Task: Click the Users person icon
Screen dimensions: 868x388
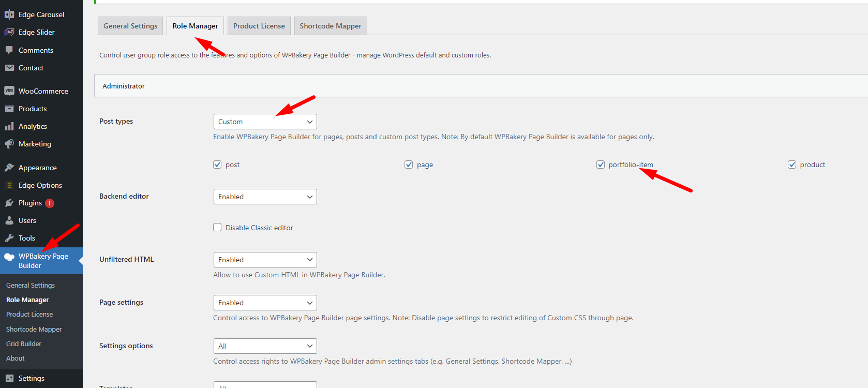Action: (x=9, y=220)
